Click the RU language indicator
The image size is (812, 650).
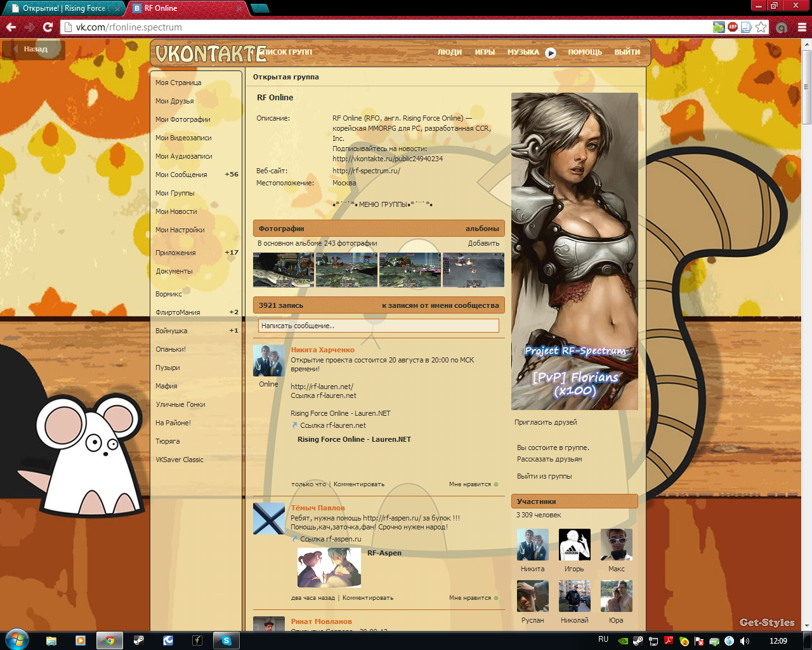pyautogui.click(x=603, y=640)
